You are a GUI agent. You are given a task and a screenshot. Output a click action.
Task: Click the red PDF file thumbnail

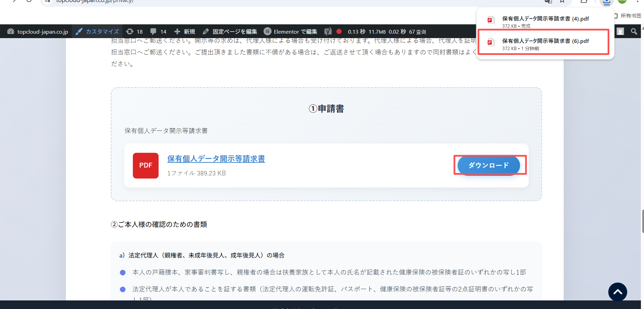146,165
